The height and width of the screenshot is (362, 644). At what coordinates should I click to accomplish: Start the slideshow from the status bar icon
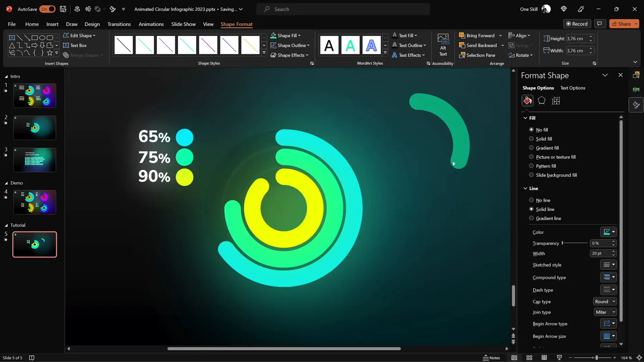(559, 358)
